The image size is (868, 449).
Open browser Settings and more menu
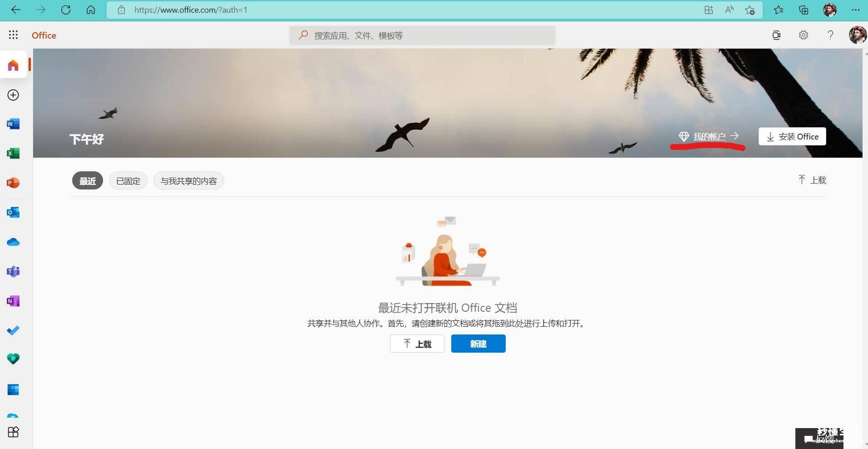(856, 10)
